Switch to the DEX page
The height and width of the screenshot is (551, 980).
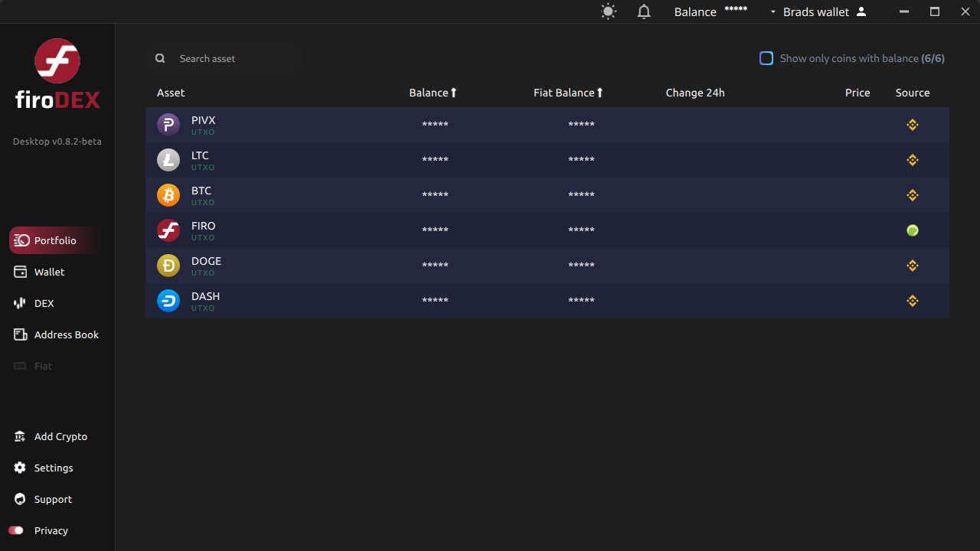pos(44,303)
